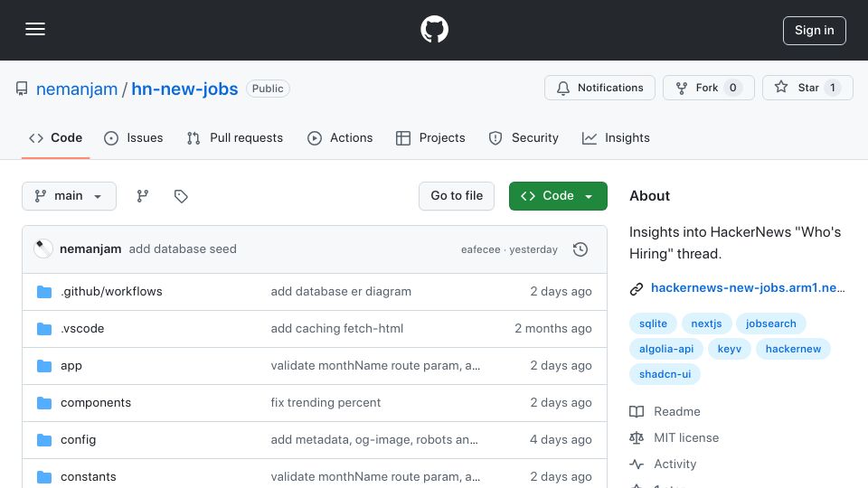Fork the repository
868x488 pixels.
pos(708,88)
